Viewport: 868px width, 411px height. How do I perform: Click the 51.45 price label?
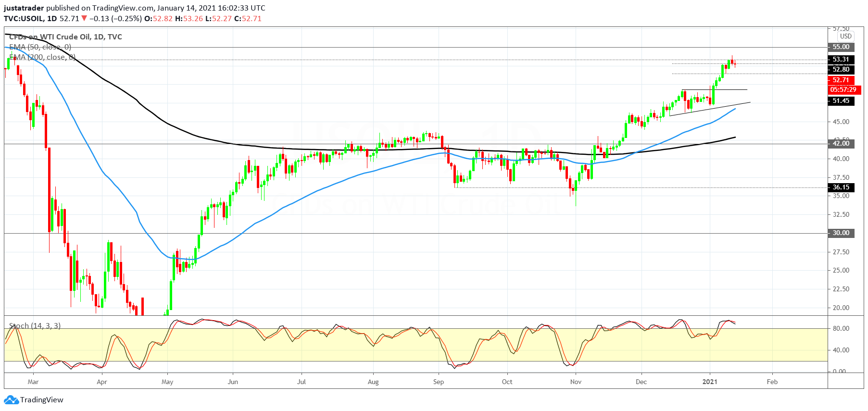click(841, 101)
